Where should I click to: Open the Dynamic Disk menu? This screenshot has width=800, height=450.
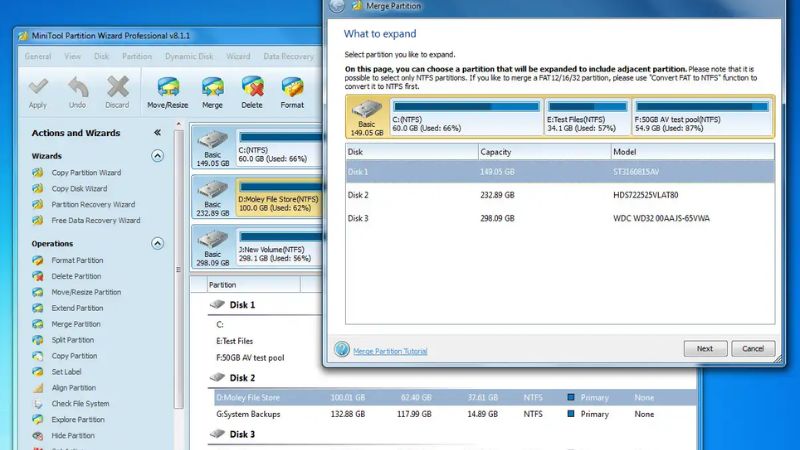[189, 56]
